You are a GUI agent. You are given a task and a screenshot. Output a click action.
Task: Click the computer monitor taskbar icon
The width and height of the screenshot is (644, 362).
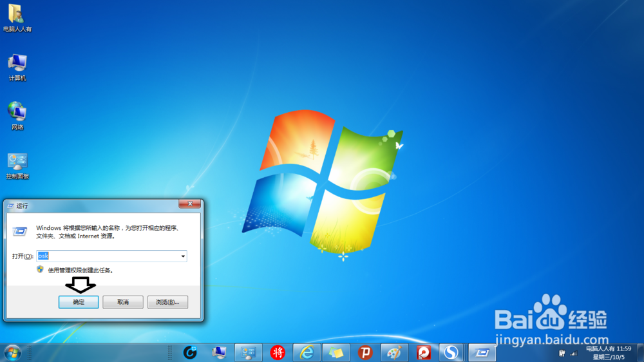point(219,352)
